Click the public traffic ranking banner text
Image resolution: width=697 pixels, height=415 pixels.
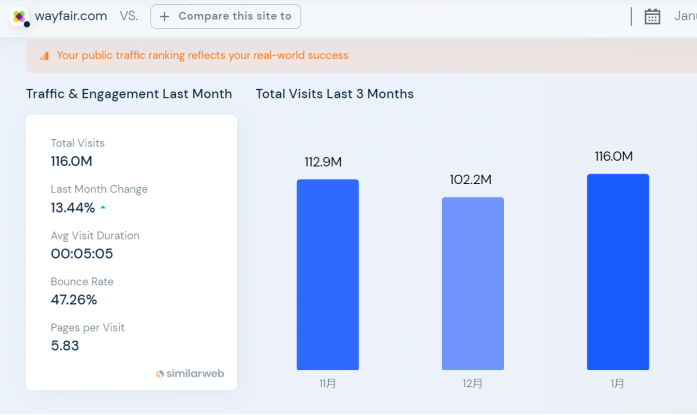tap(202, 56)
